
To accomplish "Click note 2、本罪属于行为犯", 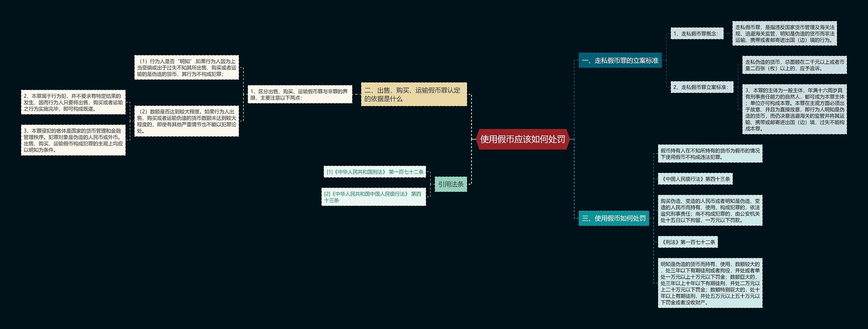I will tap(73, 102).
